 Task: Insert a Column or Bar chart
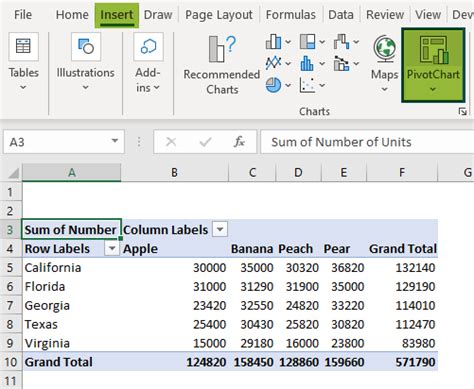point(273,42)
